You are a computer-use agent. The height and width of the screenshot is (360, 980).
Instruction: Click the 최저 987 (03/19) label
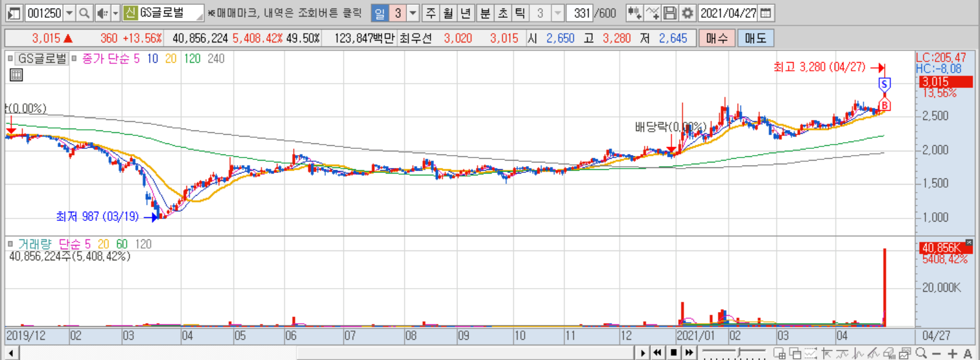(x=97, y=217)
